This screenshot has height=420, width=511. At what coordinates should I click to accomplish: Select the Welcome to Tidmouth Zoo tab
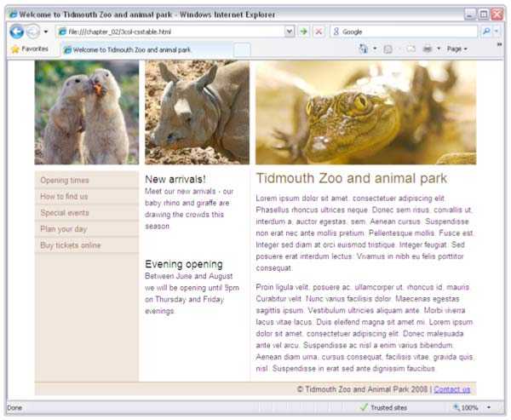[146, 50]
